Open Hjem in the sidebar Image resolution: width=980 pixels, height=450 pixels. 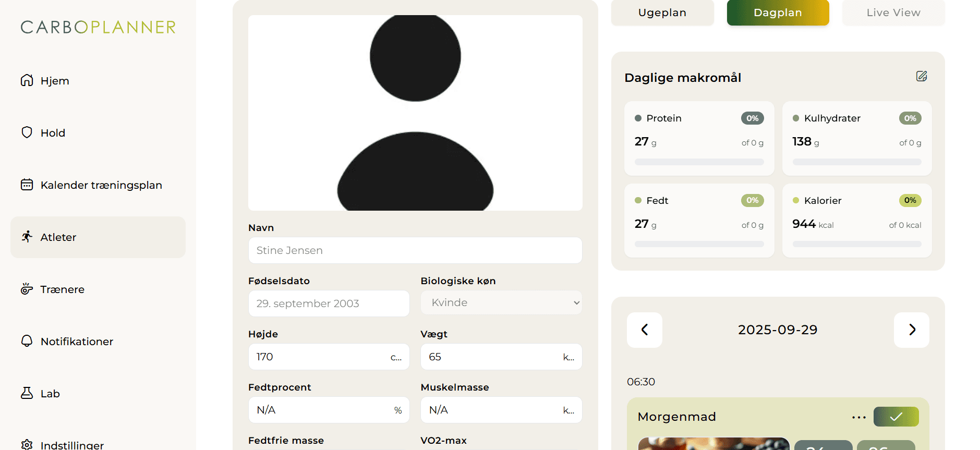[98, 80]
